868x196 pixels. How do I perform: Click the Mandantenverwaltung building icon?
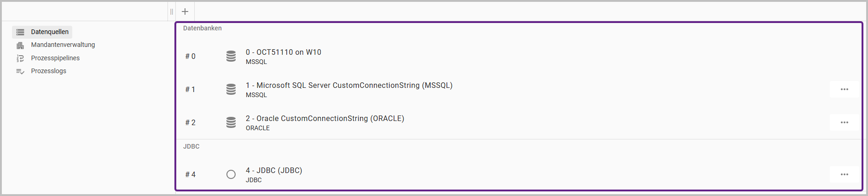tap(20, 45)
